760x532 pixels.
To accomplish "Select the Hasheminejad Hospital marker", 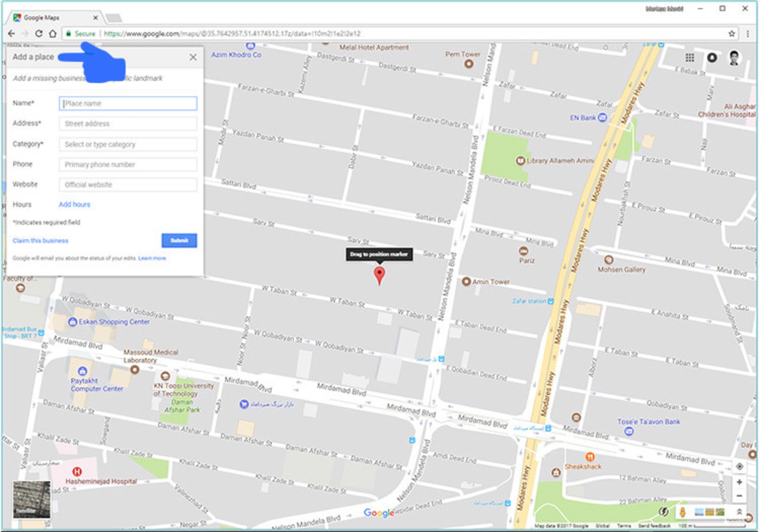I will [x=77, y=471].
